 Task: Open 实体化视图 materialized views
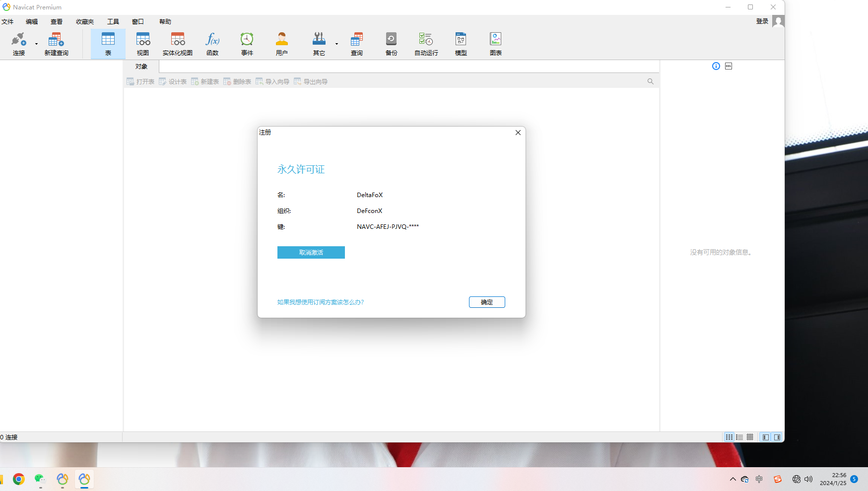pos(178,44)
